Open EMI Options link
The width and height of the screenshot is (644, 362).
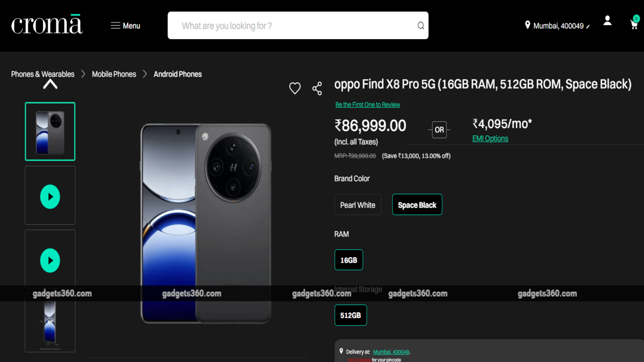tap(490, 138)
